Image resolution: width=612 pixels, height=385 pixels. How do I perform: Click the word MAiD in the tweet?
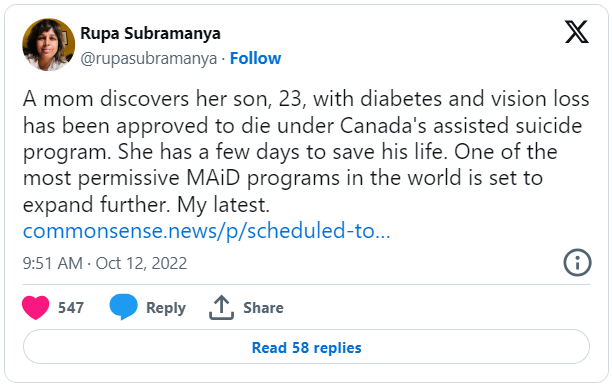pos(213,178)
